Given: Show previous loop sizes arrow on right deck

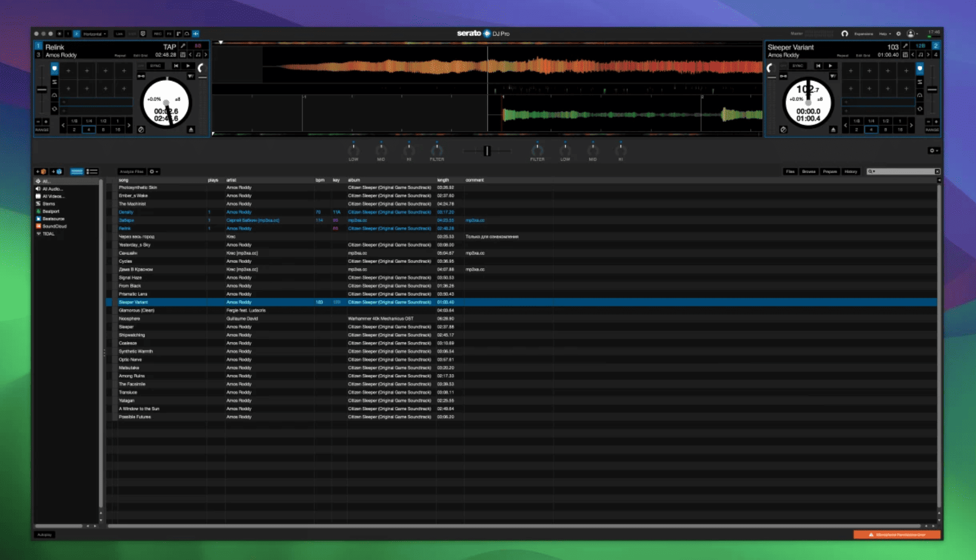Looking at the screenshot, I should [845, 125].
